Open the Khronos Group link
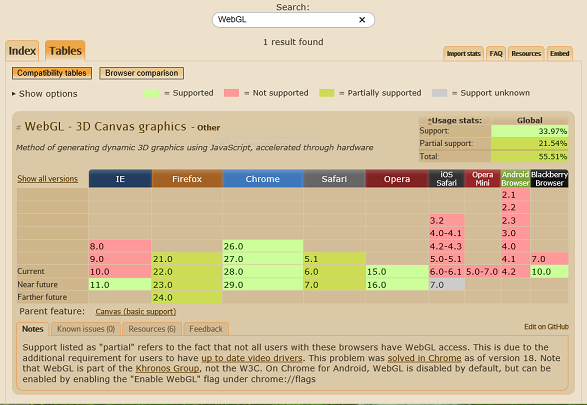This screenshot has width=587, height=405. coord(167,368)
